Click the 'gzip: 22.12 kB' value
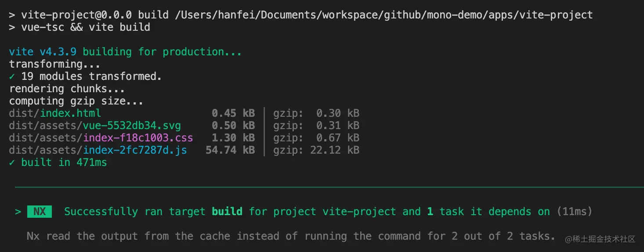The height and width of the screenshot is (252, 644). 316,150
